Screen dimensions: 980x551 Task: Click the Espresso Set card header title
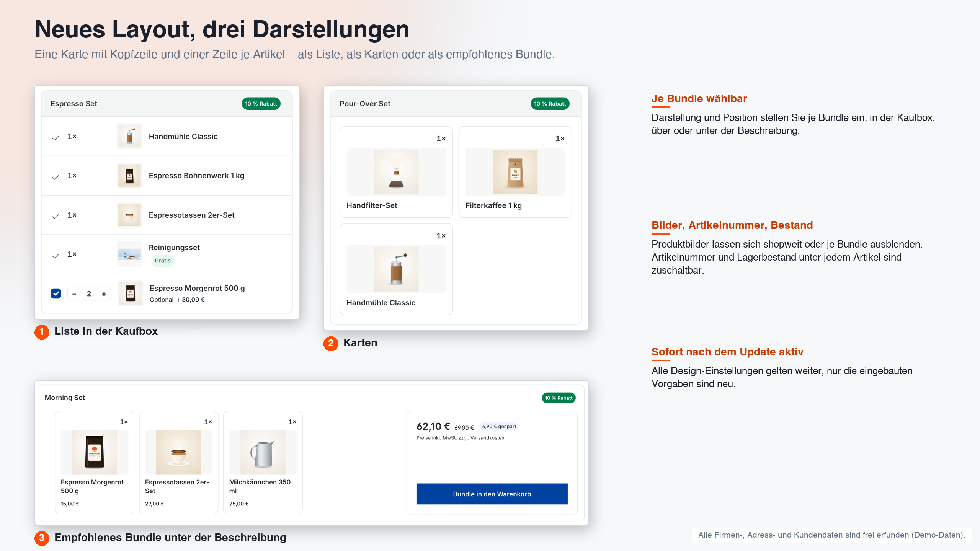click(x=74, y=104)
